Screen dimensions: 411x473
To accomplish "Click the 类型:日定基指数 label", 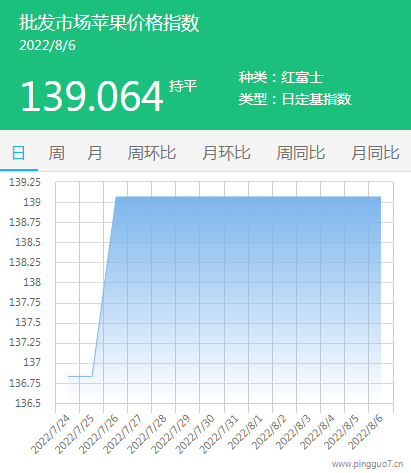I will [x=295, y=99].
